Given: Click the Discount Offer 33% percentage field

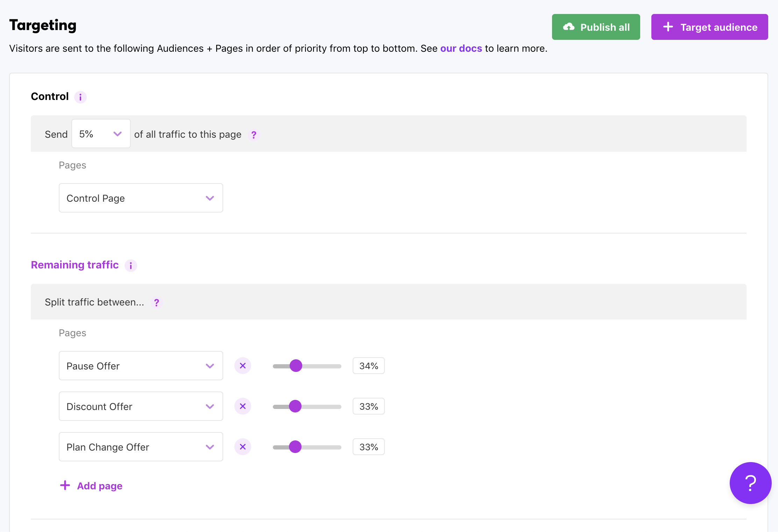Looking at the screenshot, I should click(368, 407).
